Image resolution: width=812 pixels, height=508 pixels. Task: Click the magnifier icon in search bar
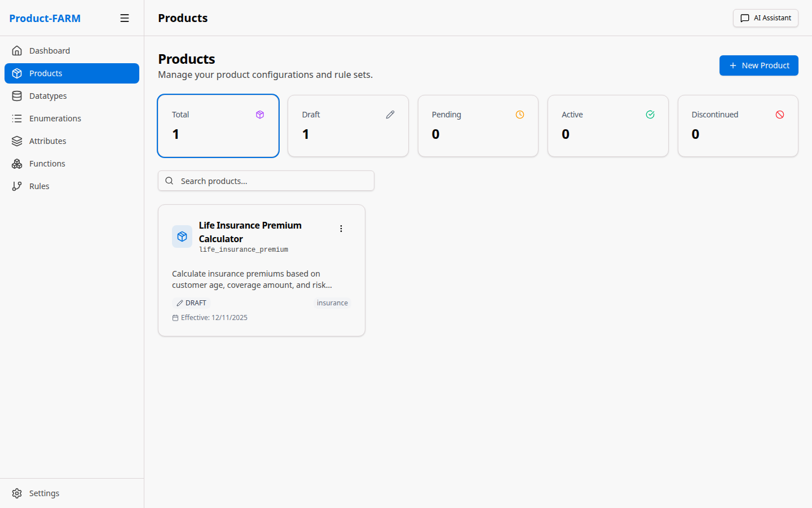(169, 181)
